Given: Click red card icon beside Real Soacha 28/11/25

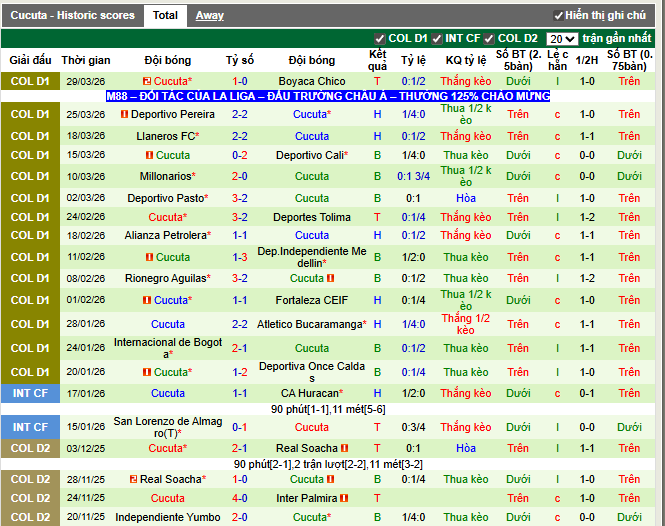Looking at the screenshot, I should pyautogui.click(x=131, y=480).
